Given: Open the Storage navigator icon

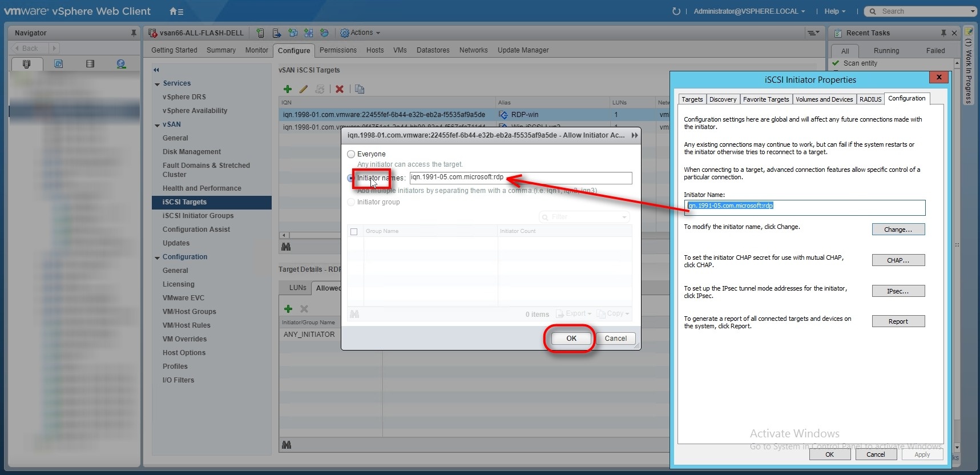Looking at the screenshot, I should pyautogui.click(x=90, y=64).
